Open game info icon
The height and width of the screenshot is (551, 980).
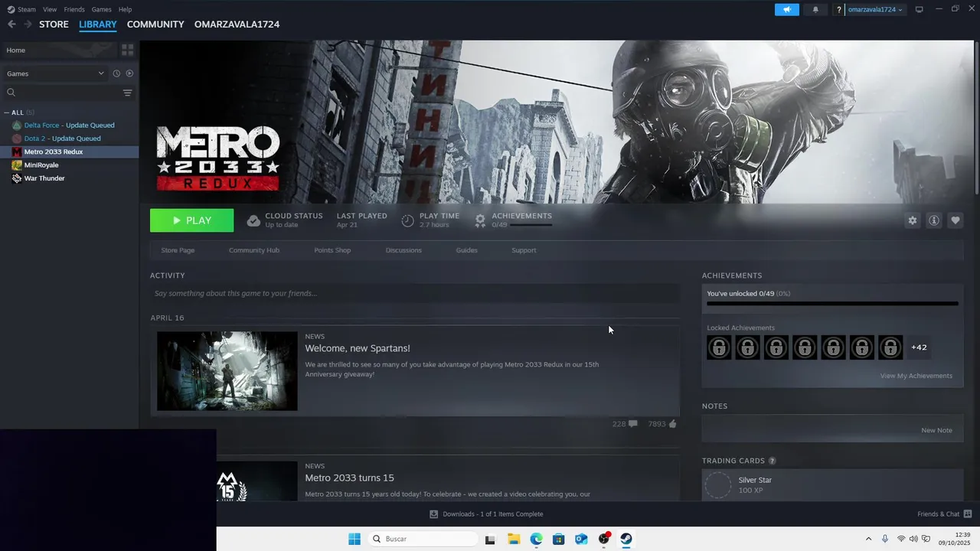[x=934, y=220]
